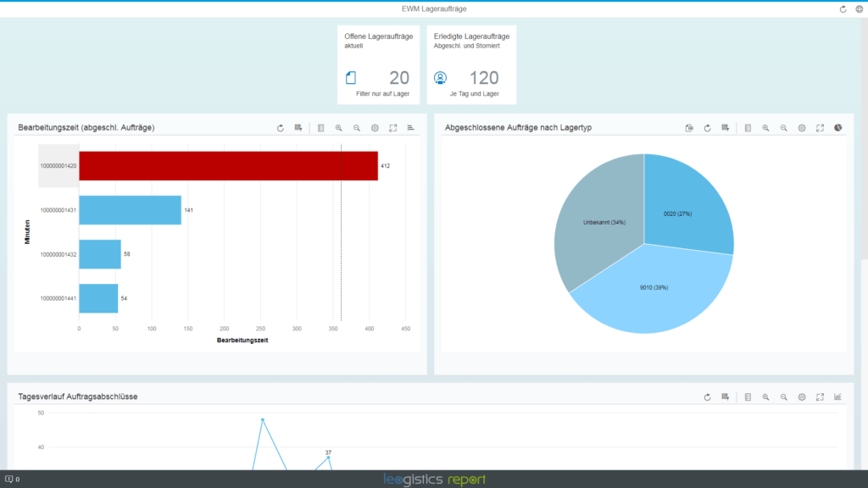The width and height of the screenshot is (868, 488).
Task: Open the Erledigte Lageraufträge tile
Action: 471,64
